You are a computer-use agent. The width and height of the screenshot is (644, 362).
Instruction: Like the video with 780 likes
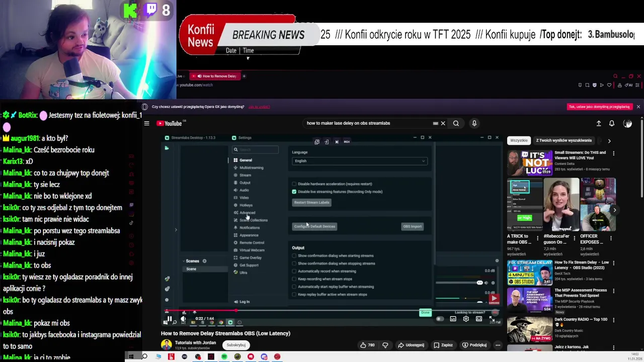coord(367,345)
